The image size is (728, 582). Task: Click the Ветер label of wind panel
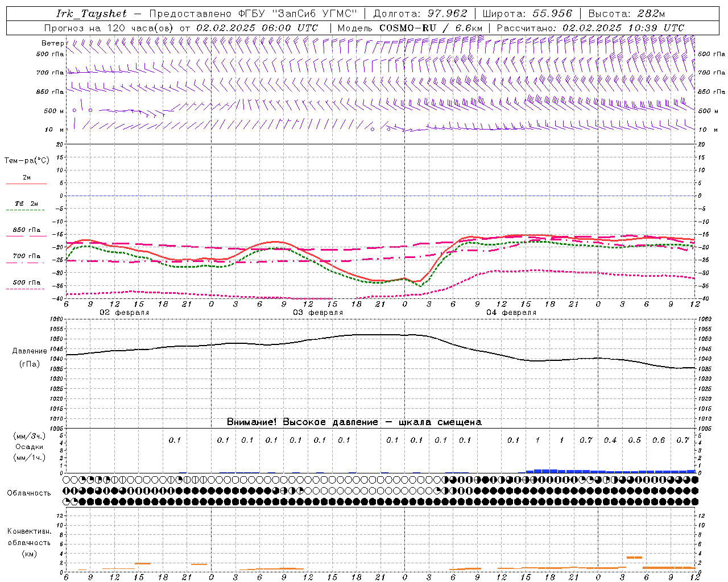tap(52, 43)
